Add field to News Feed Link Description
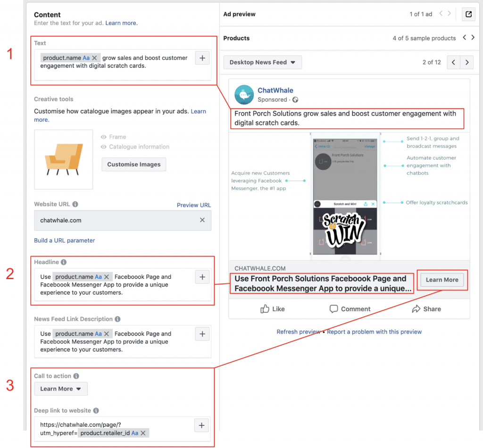Viewport: 483px width, 448px height. click(x=202, y=334)
